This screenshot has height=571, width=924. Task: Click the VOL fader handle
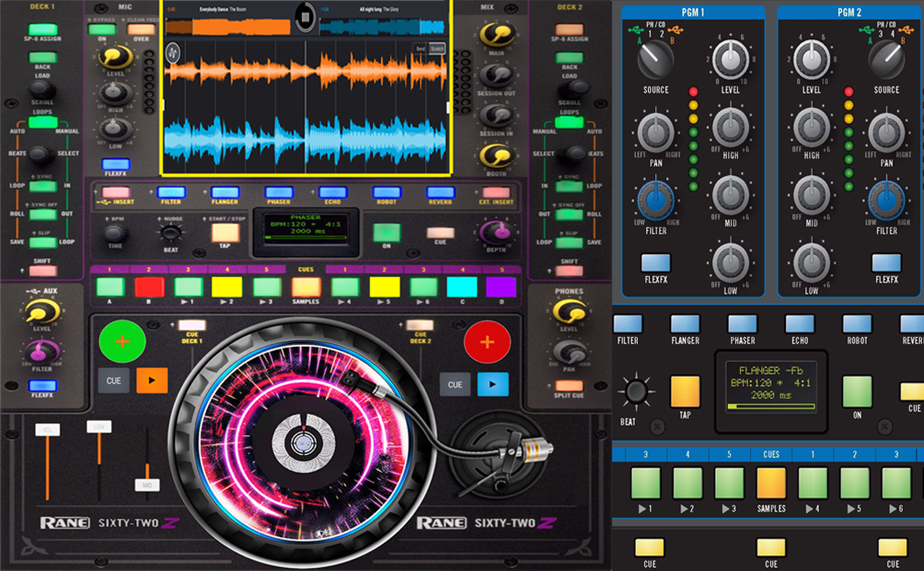point(47,431)
